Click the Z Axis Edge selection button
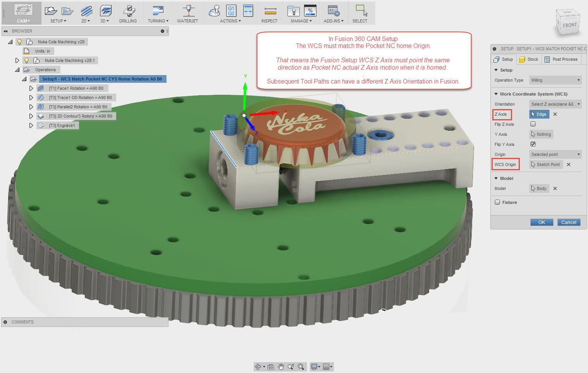588x373 pixels. [x=539, y=114]
